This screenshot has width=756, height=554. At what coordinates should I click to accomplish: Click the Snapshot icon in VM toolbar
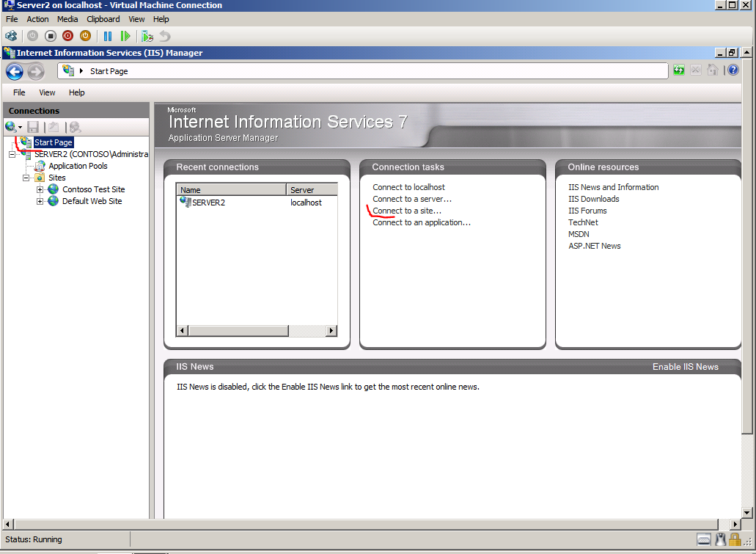pyautogui.click(x=147, y=36)
